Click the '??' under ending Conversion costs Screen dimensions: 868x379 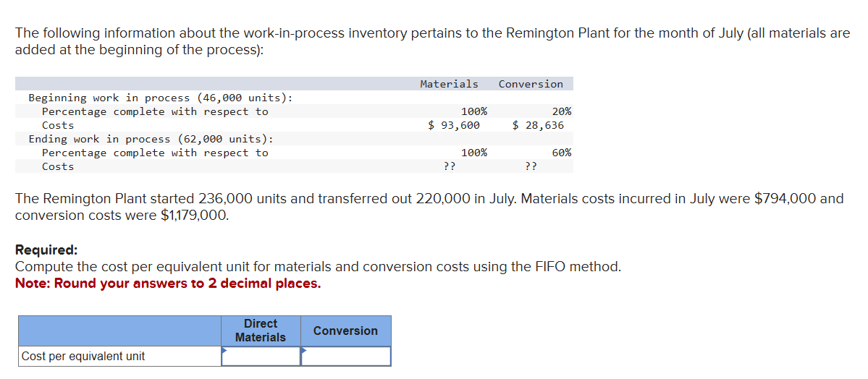coord(531,166)
